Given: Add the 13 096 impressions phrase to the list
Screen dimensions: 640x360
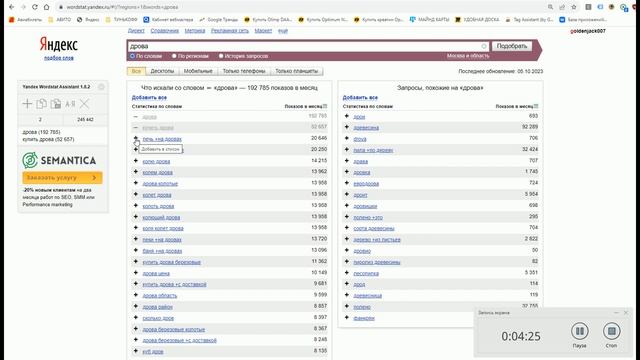Looking at the screenshot, I should [136, 250].
